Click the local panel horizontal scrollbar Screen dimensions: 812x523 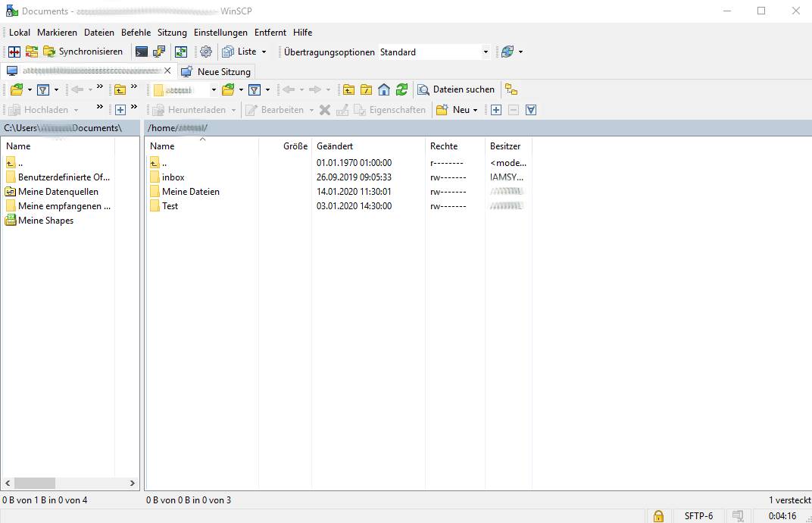[34, 483]
